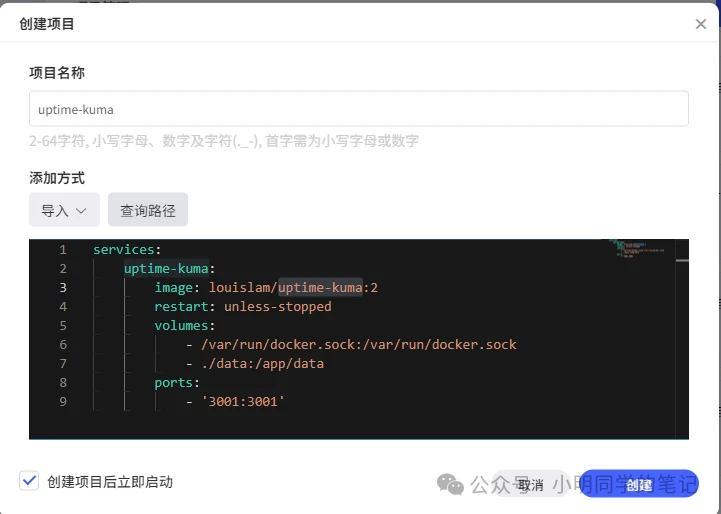The height and width of the screenshot is (514, 721).
Task: Click line number 5 in gutter
Action: pyautogui.click(x=63, y=326)
